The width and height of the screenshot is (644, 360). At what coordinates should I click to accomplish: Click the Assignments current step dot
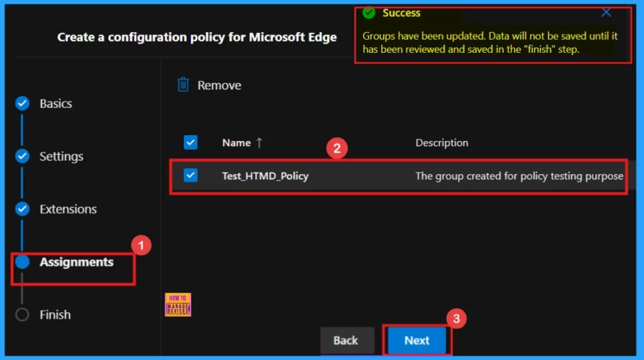tap(22, 262)
